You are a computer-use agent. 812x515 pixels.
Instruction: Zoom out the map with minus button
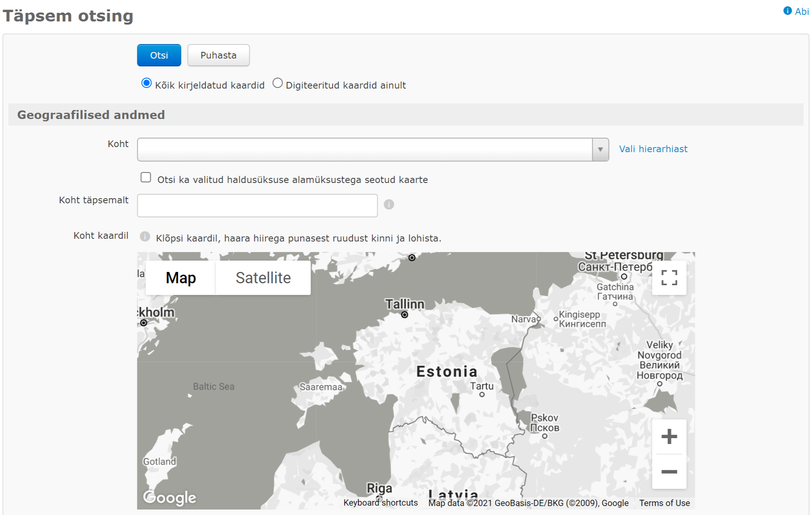tap(669, 472)
